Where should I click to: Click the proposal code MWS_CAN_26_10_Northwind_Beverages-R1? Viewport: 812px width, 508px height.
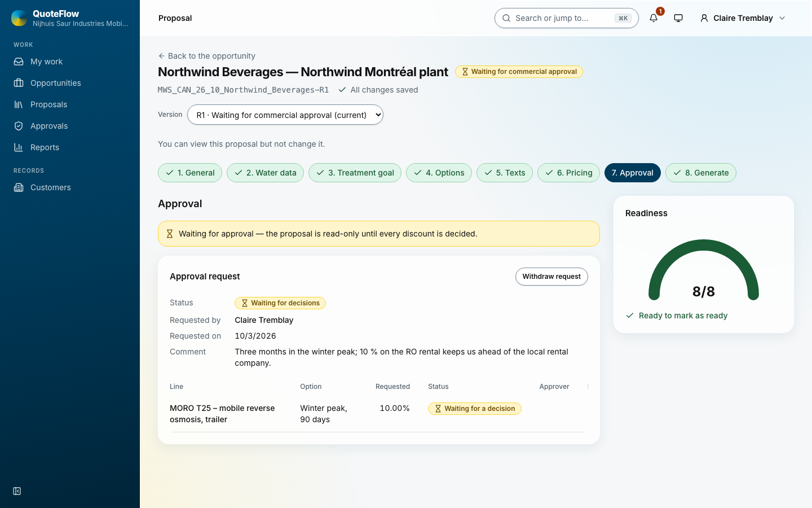243,90
